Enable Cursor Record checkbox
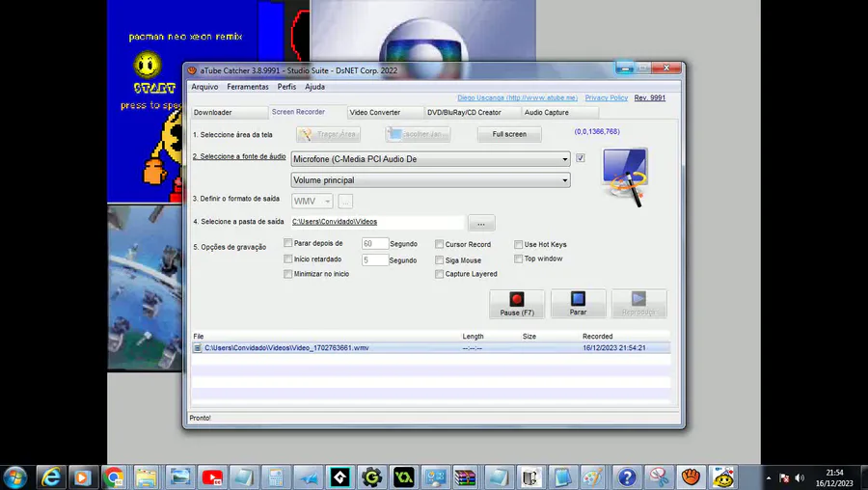 click(439, 244)
